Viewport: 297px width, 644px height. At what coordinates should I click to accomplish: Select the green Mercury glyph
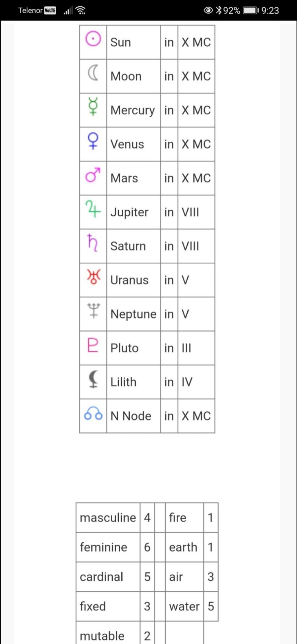coord(93,107)
